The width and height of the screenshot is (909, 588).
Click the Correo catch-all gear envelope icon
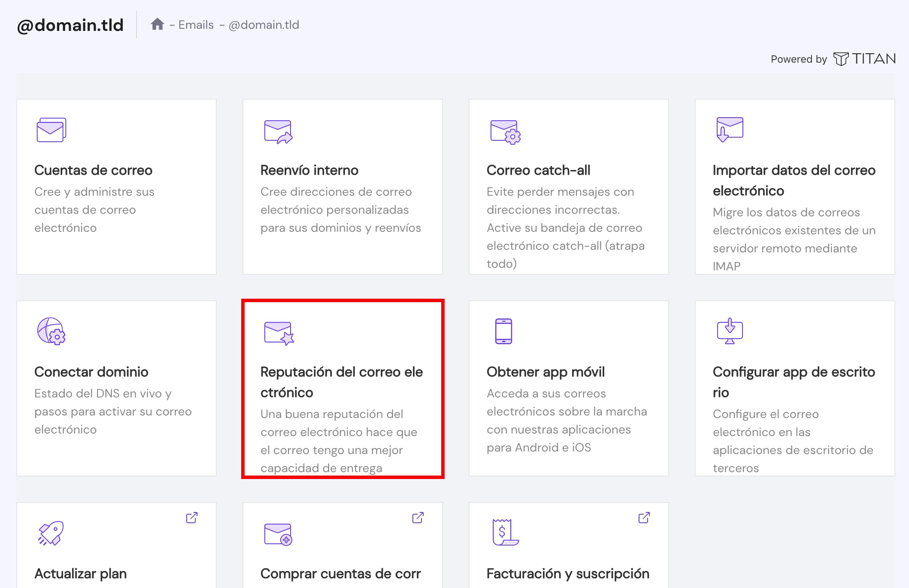505,132
